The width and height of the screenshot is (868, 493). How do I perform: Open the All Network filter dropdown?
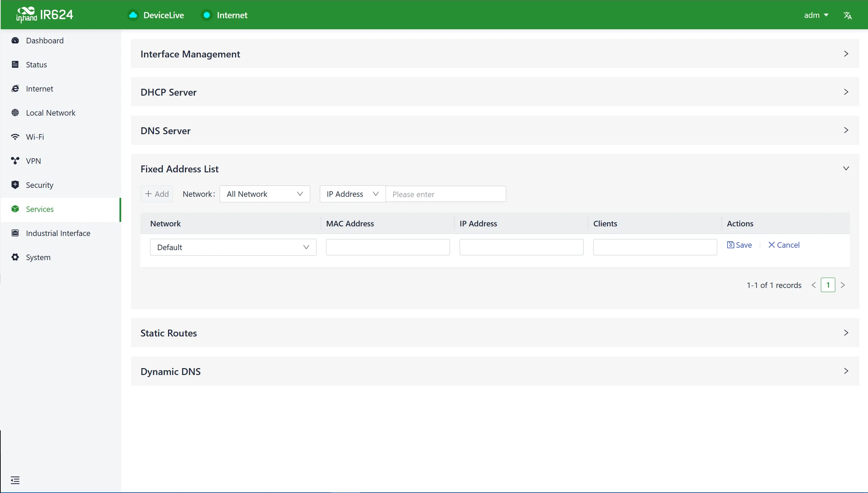[265, 194]
